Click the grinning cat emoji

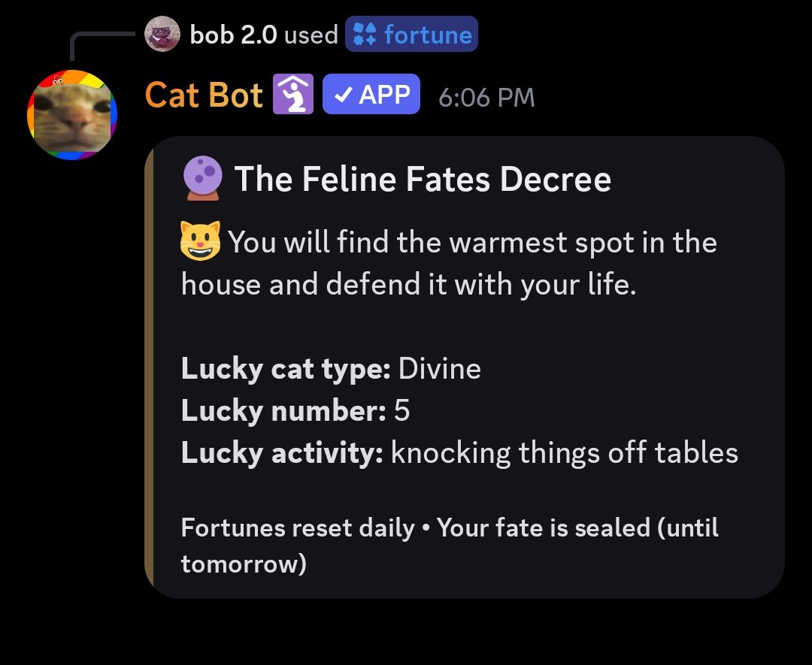pos(201,240)
